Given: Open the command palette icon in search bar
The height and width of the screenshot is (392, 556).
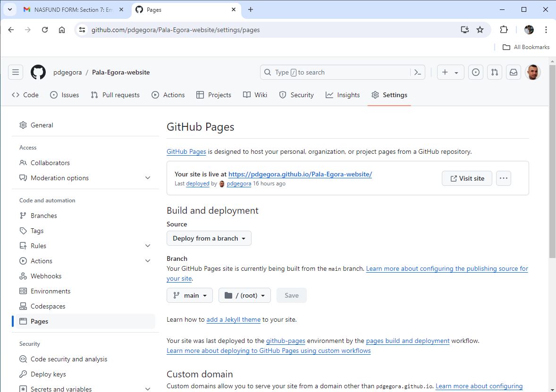Looking at the screenshot, I should click(x=417, y=72).
